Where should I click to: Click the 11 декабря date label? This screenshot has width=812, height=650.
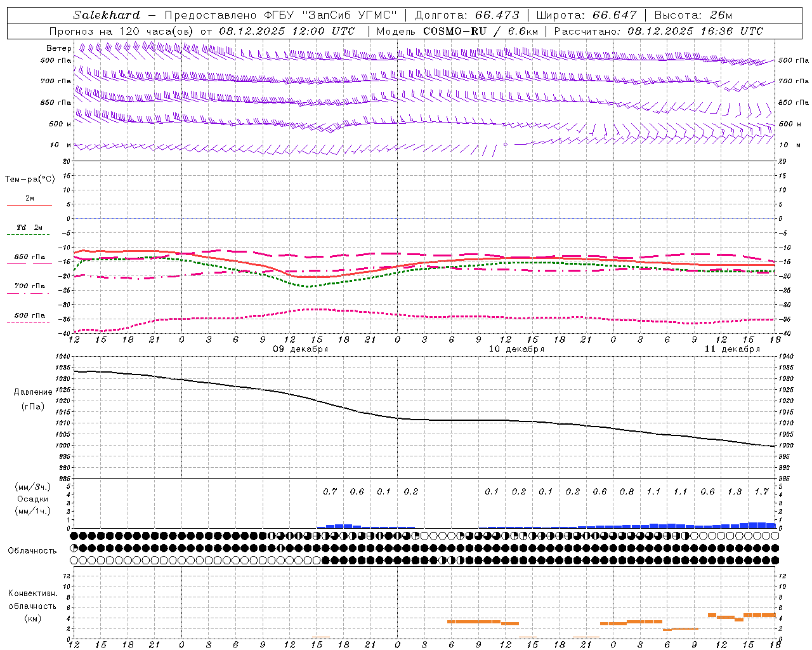point(732,349)
